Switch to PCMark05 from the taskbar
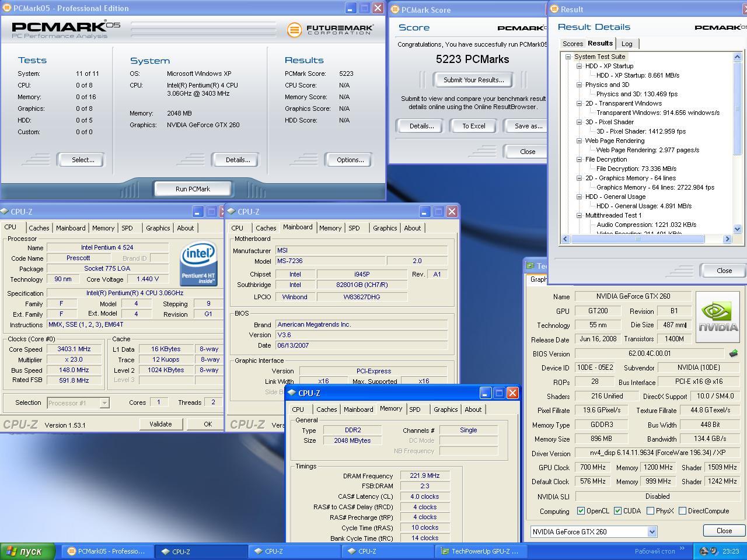The height and width of the screenshot is (560, 747). click(x=107, y=551)
